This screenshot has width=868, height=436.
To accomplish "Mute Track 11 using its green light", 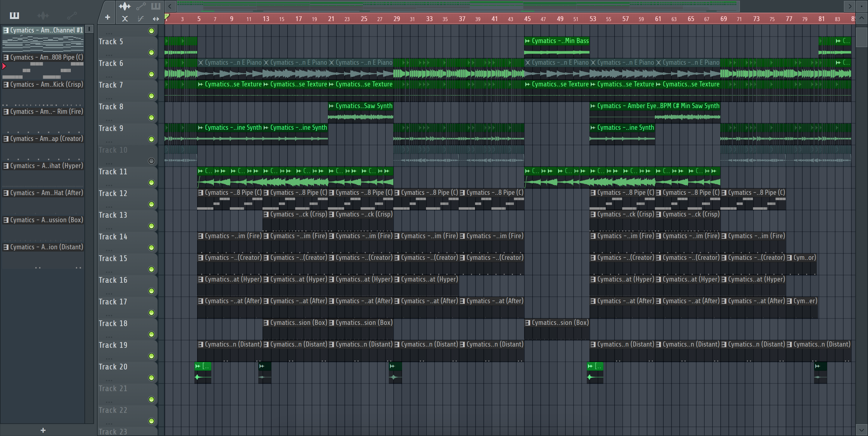I will [x=152, y=182].
